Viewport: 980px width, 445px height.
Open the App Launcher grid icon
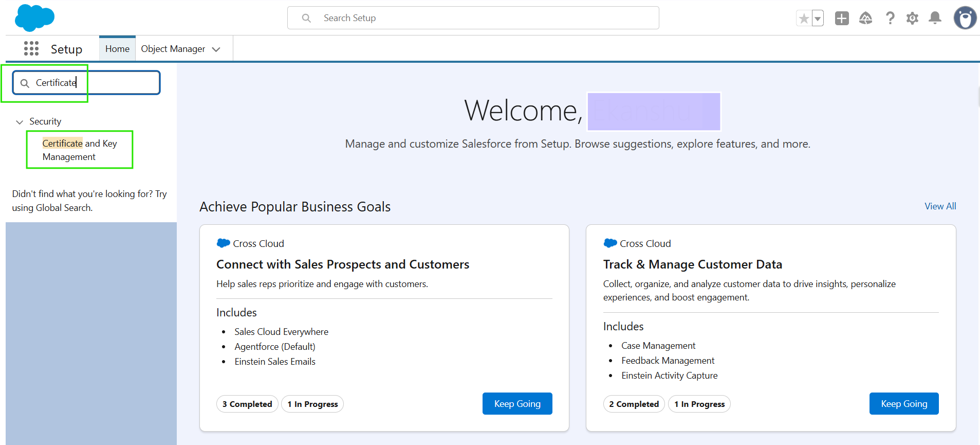[x=31, y=49]
